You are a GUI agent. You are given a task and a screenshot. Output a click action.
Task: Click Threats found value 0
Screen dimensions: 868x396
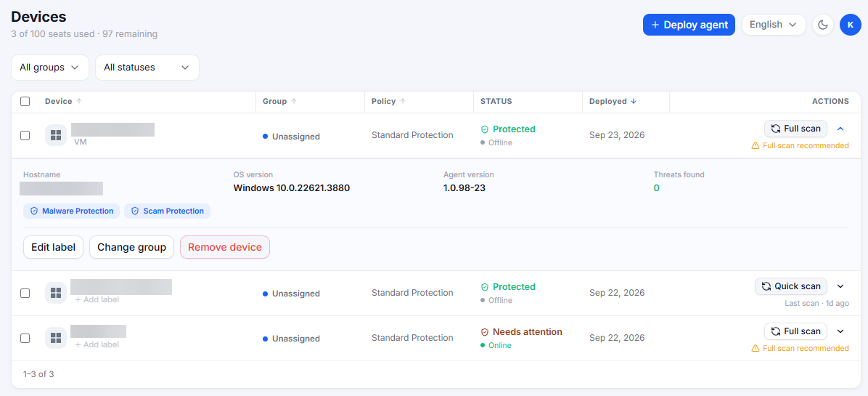coord(657,188)
